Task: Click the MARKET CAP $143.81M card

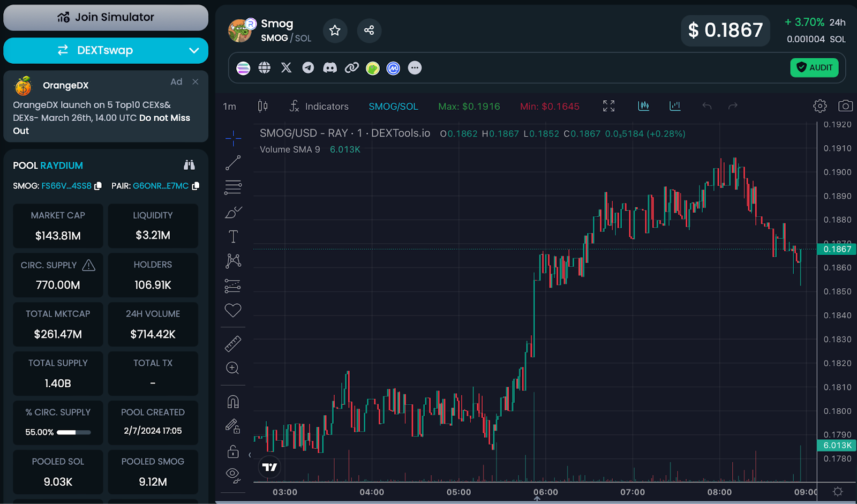Action: (58, 225)
